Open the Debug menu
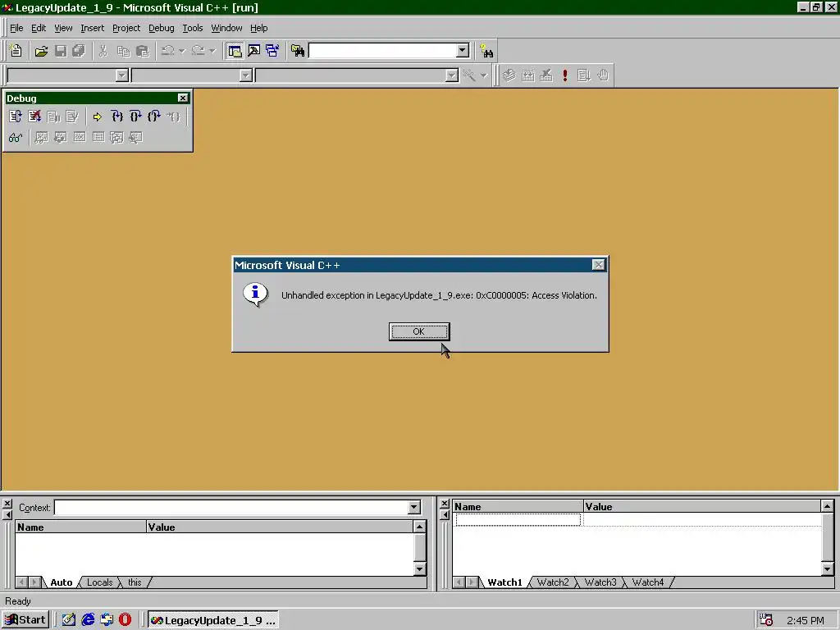This screenshot has height=630, width=840. [x=162, y=28]
